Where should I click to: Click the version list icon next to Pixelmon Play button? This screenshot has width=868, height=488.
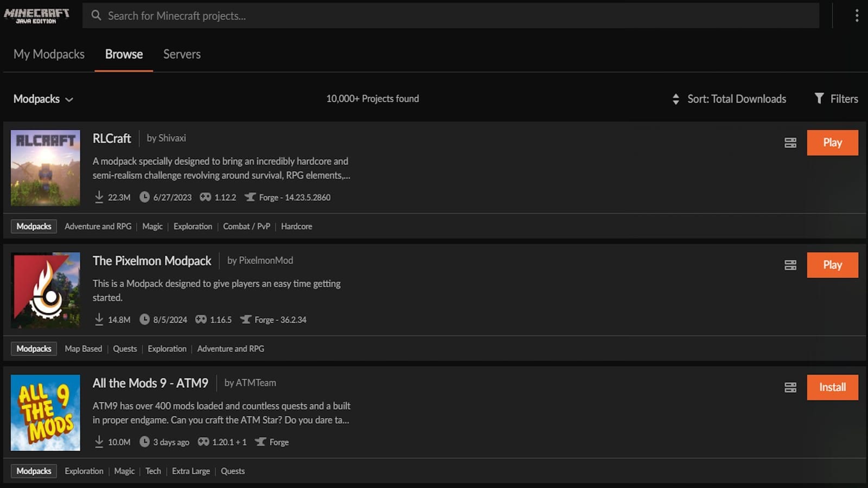pos(790,265)
